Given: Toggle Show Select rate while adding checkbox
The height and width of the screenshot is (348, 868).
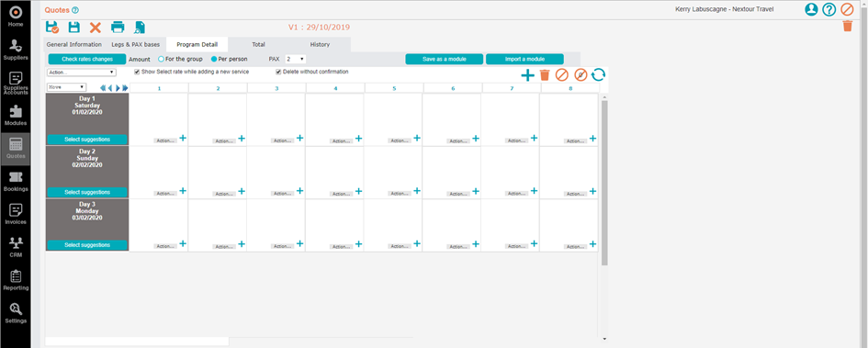Looking at the screenshot, I should click(x=137, y=72).
